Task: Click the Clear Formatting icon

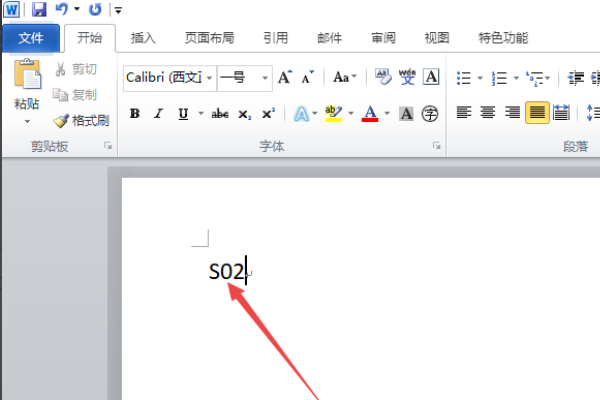Action: [x=383, y=77]
